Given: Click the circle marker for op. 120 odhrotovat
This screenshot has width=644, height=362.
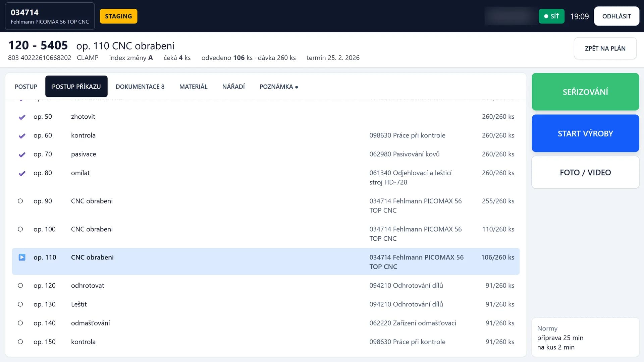Looking at the screenshot, I should click(20, 286).
